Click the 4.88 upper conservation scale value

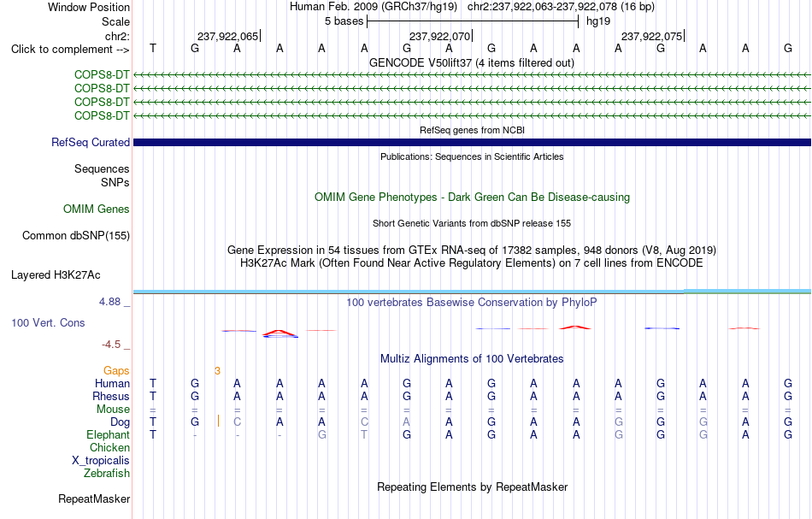click(109, 302)
